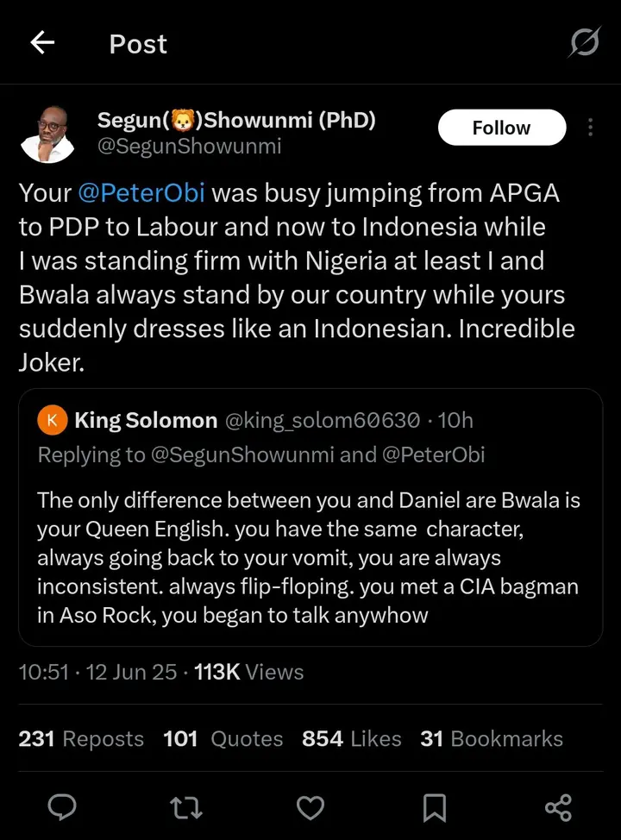
Task: View the 231 Reposts list
Action: [81, 739]
